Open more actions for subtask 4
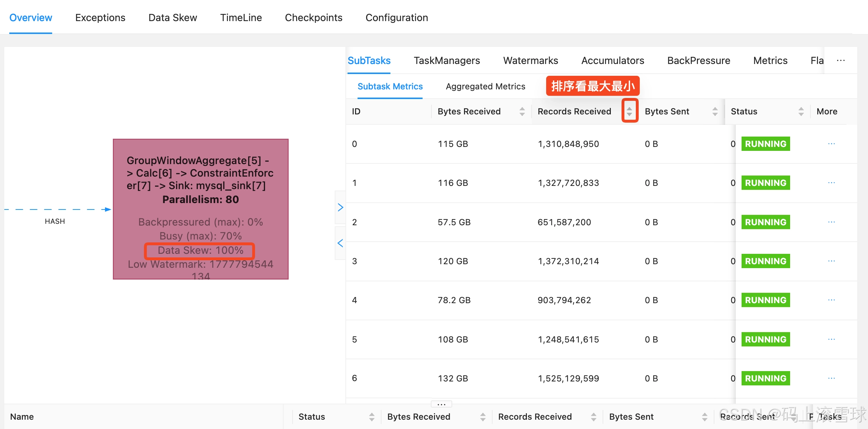 tap(832, 300)
